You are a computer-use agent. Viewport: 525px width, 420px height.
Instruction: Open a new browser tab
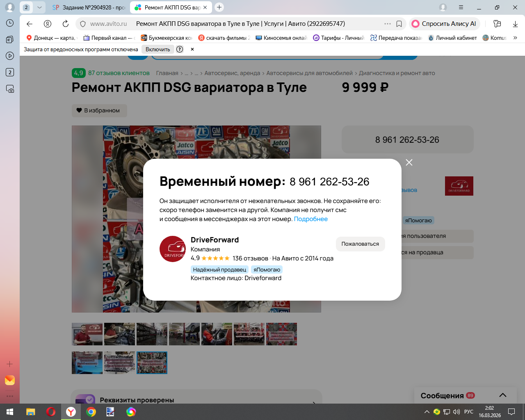tap(219, 7)
